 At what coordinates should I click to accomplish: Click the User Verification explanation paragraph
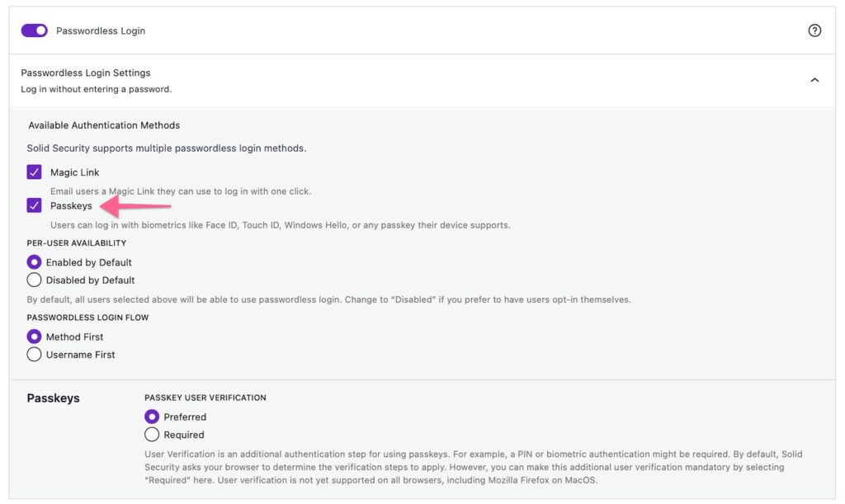point(473,467)
